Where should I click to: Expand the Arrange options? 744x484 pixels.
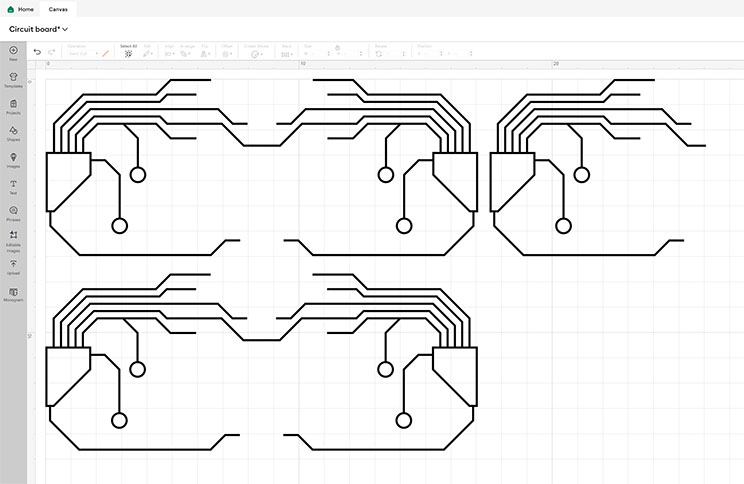pyautogui.click(x=187, y=53)
